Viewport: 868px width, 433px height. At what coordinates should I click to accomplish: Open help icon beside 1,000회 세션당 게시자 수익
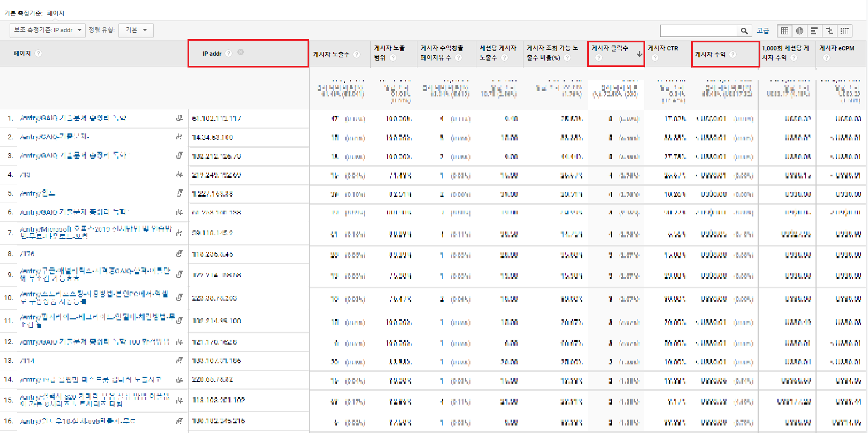(x=794, y=58)
